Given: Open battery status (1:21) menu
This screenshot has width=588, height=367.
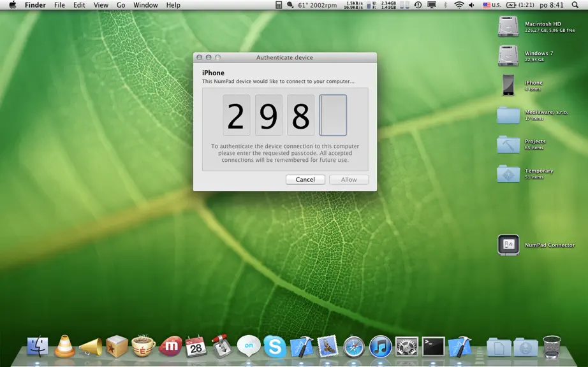Looking at the screenshot, I should [x=520, y=5].
